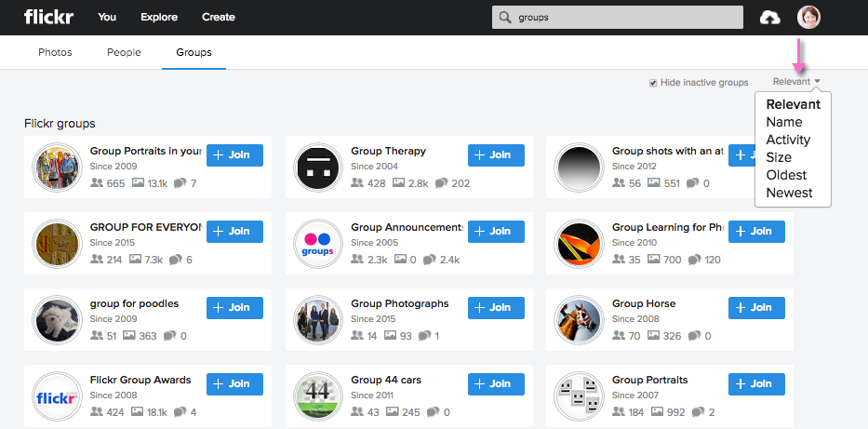Image resolution: width=868 pixels, height=429 pixels.
Task: Click members icon for GROUP FOR EVERYONE
Action: click(x=97, y=259)
